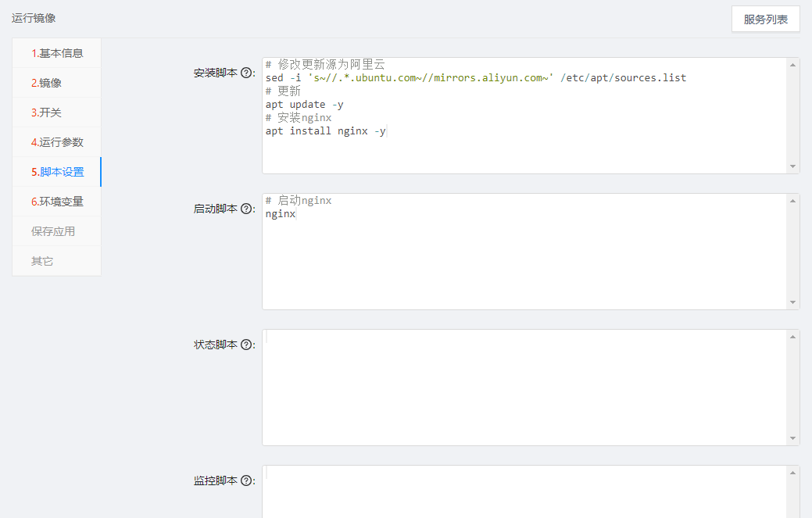812x518 pixels.
Task: Open the 服务列表 page
Action: [765, 20]
